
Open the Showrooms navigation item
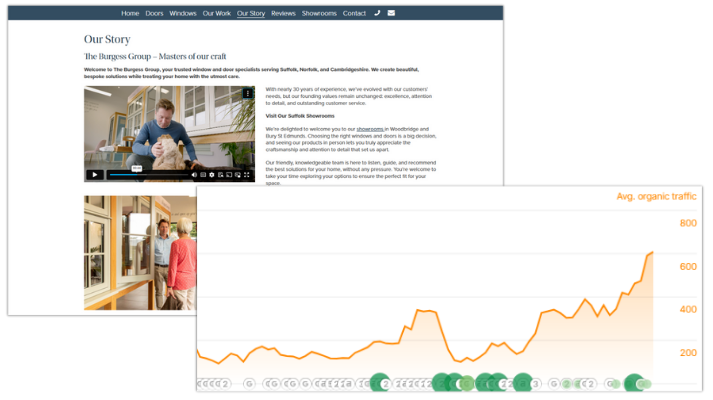pos(319,13)
